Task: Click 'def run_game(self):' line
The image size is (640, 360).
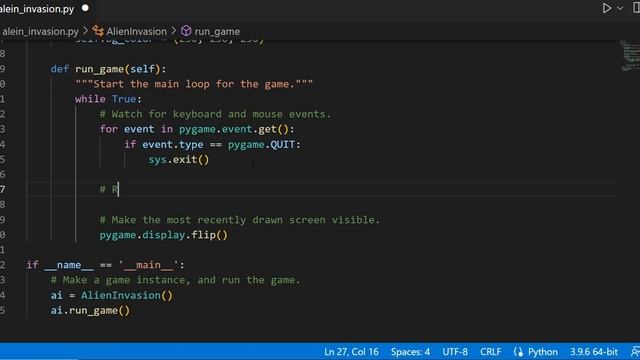Action: pyautogui.click(x=108, y=69)
